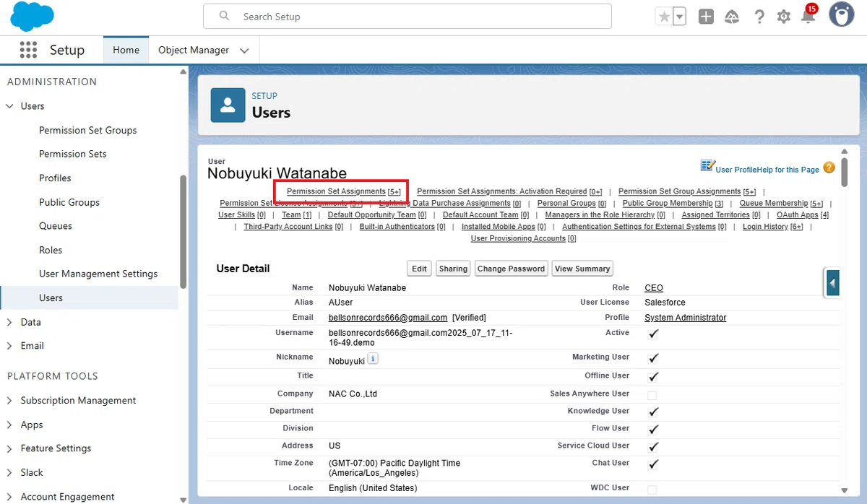
Task: Expand the Apps section
Action: [9, 425]
